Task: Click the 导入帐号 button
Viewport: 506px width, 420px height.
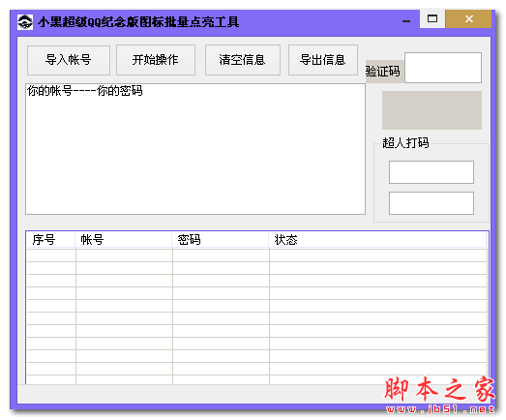Action: point(69,60)
